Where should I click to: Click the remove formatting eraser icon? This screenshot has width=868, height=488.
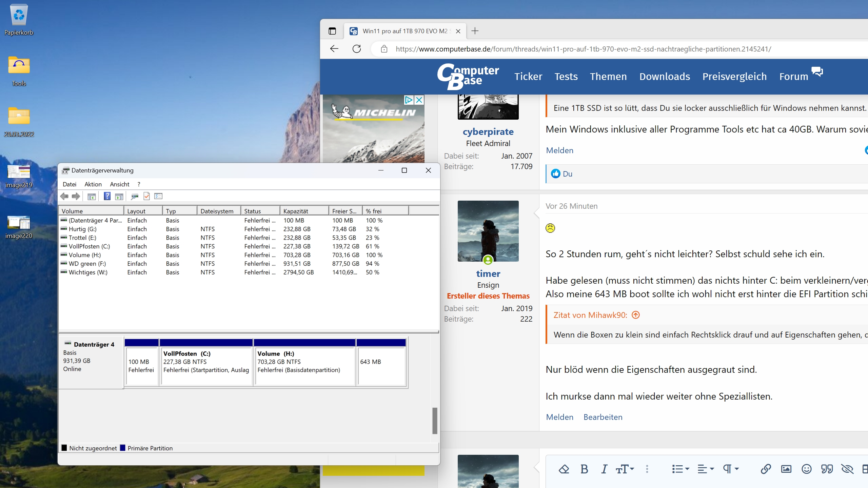pos(564,469)
